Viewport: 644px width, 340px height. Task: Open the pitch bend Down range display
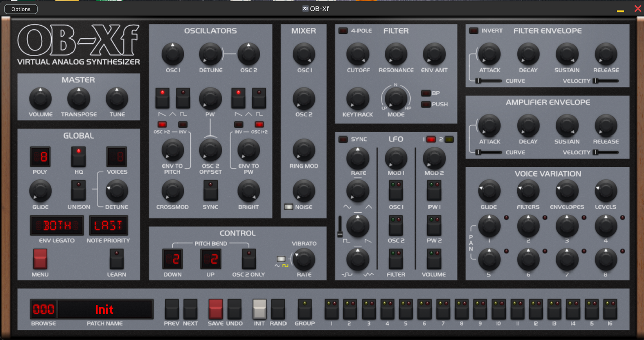click(173, 259)
